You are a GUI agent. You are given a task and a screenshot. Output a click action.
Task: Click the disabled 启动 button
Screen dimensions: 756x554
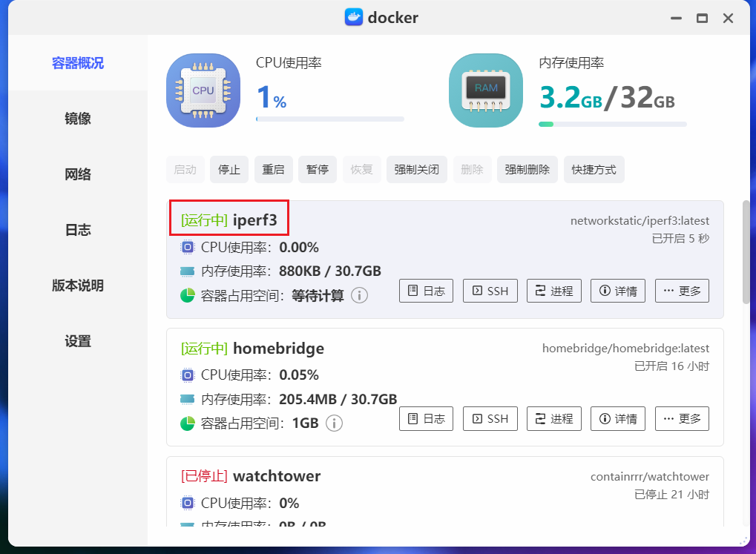(x=185, y=170)
